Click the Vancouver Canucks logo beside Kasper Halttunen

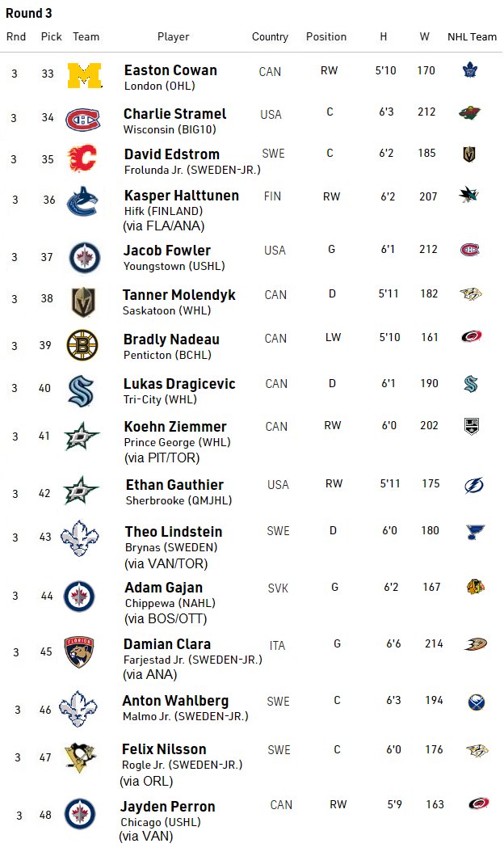tap(85, 202)
